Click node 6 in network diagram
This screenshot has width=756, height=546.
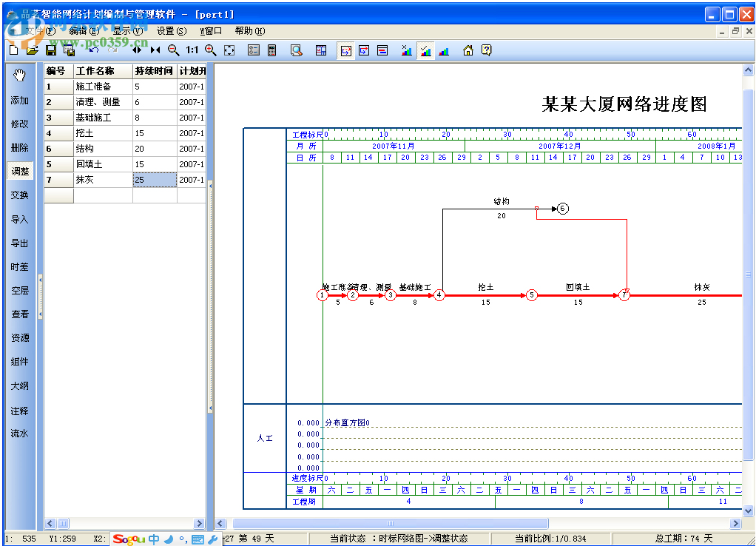click(x=563, y=209)
